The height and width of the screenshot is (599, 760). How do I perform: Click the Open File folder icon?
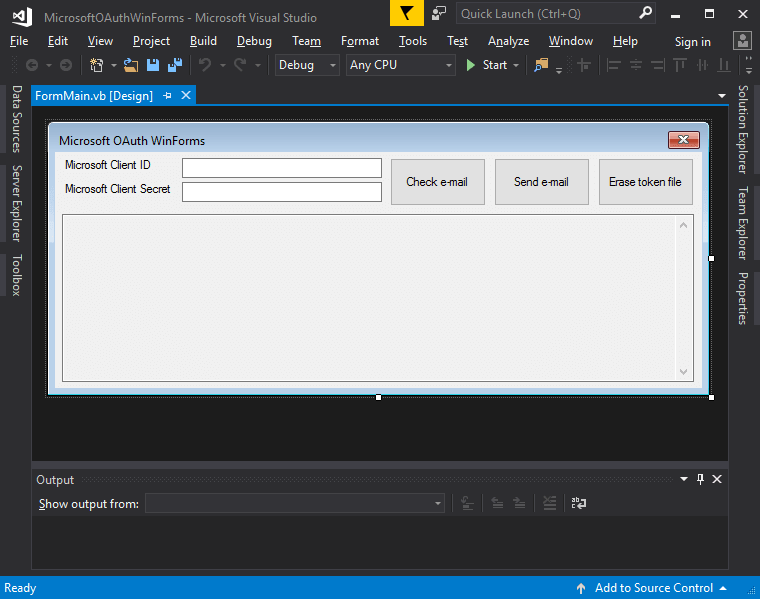click(131, 65)
